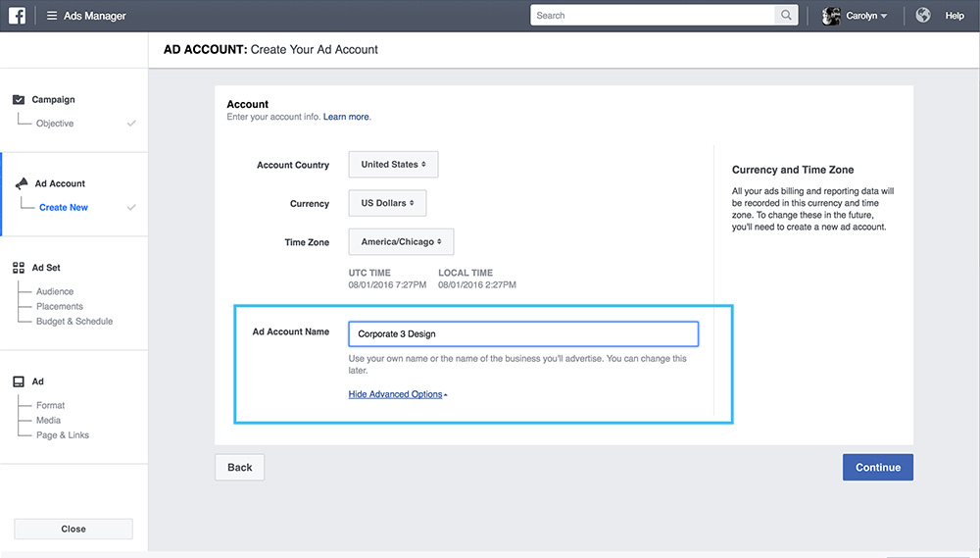The height and width of the screenshot is (558, 980).
Task: Click the Ad Account Name label
Action: coord(291,331)
